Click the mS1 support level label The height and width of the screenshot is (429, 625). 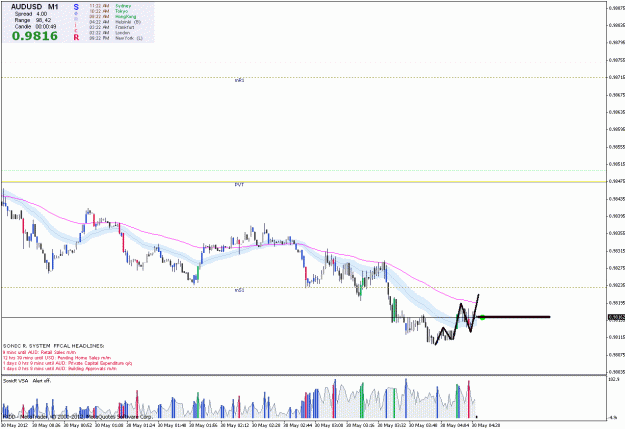[239, 290]
